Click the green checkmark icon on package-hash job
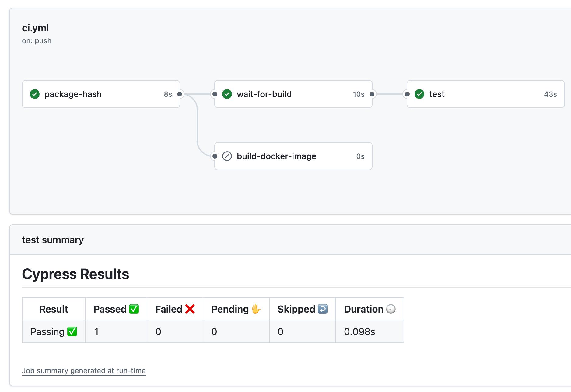Screen dimensions: 571x392 point(35,94)
